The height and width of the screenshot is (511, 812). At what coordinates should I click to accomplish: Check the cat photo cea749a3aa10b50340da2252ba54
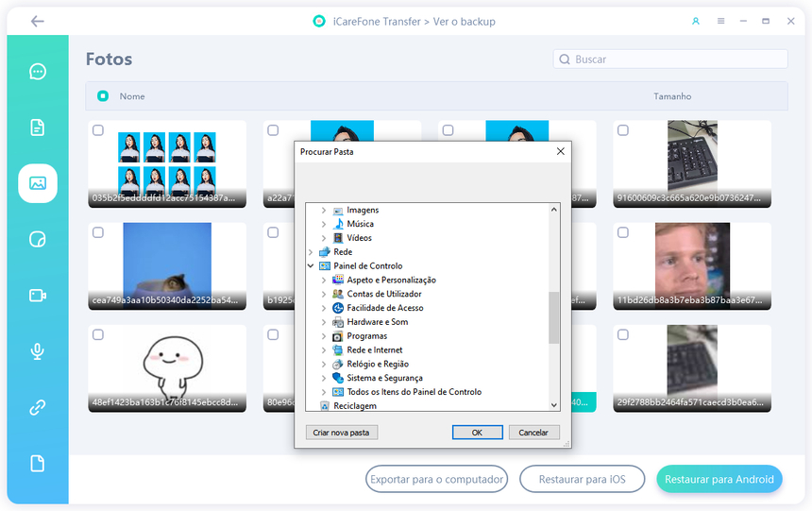tap(98, 232)
